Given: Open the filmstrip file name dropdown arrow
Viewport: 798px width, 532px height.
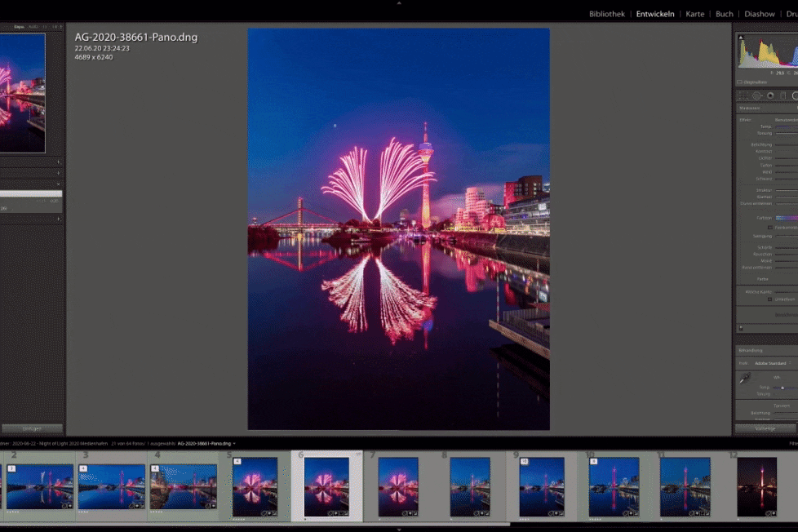Looking at the screenshot, I should (234, 443).
